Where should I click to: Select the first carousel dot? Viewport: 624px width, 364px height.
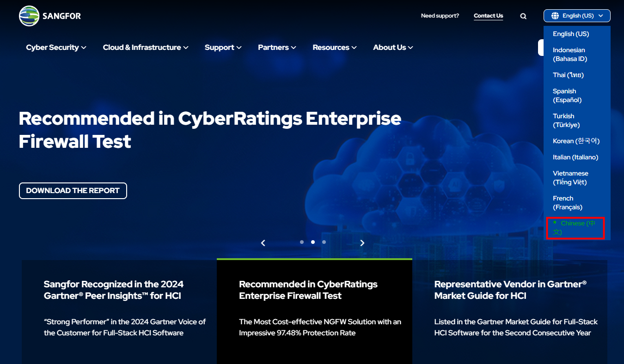click(x=302, y=242)
